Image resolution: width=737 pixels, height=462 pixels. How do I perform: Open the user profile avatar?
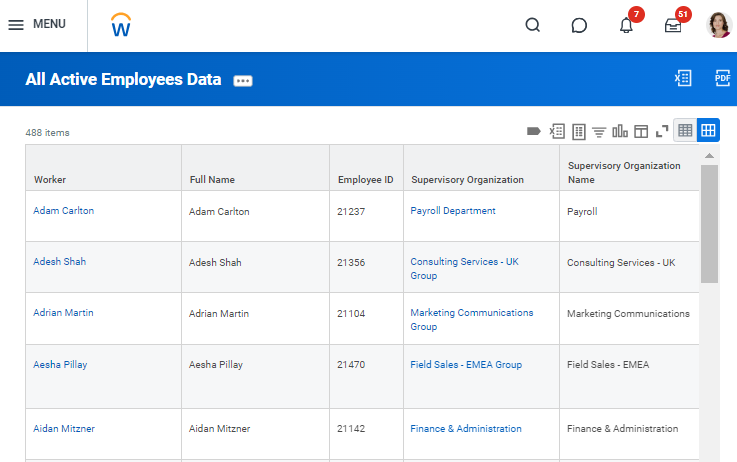coord(719,25)
